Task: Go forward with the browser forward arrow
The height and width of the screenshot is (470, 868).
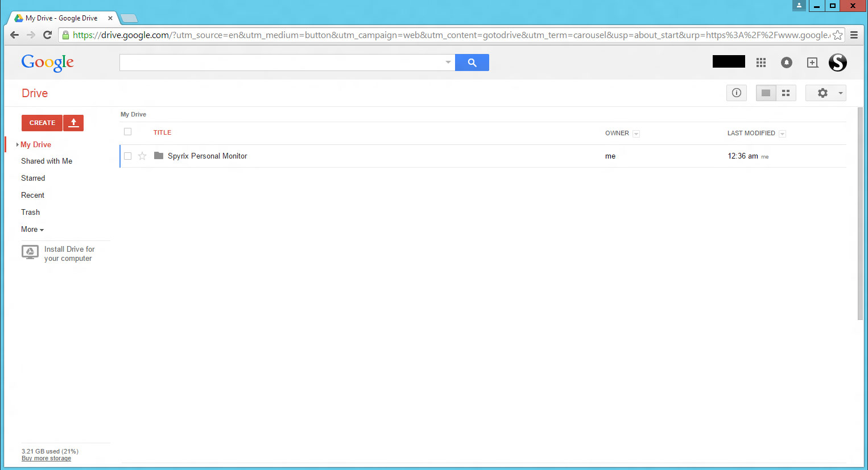Action: tap(31, 35)
